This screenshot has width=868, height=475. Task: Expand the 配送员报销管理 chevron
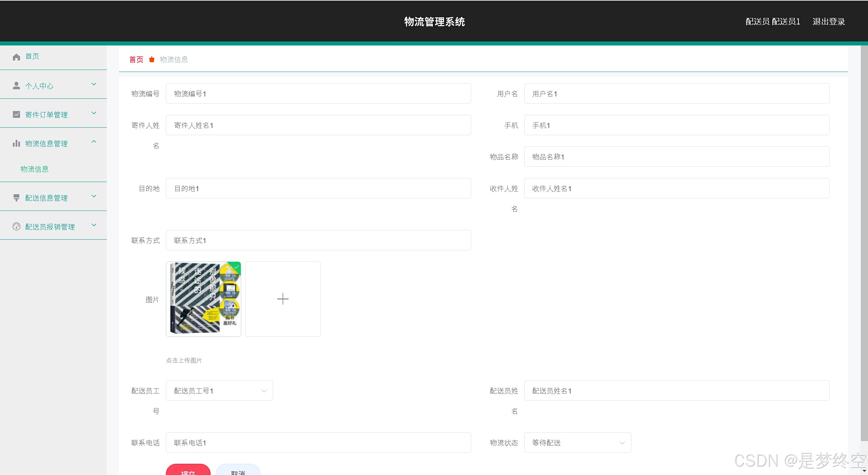(x=94, y=225)
